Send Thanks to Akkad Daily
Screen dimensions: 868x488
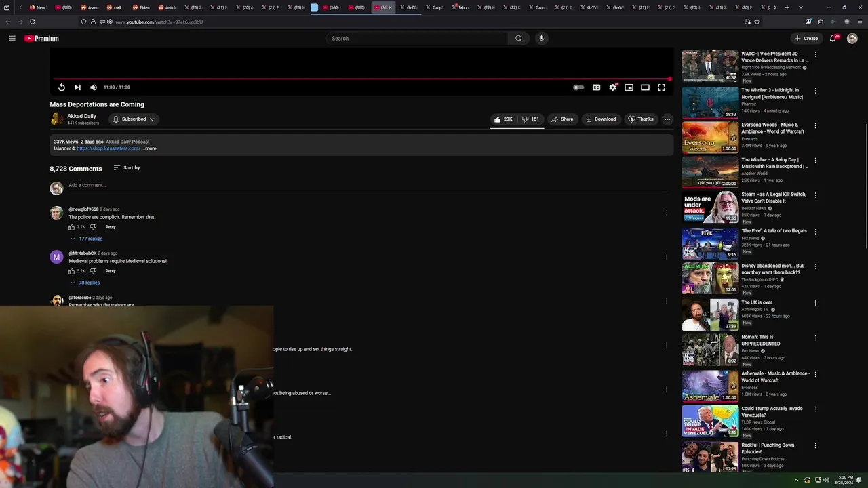point(641,119)
